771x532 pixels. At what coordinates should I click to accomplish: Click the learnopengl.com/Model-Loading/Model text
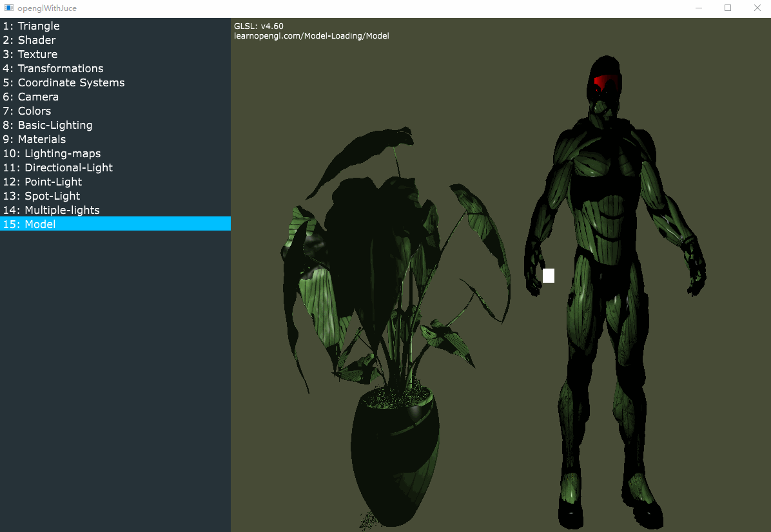point(311,36)
